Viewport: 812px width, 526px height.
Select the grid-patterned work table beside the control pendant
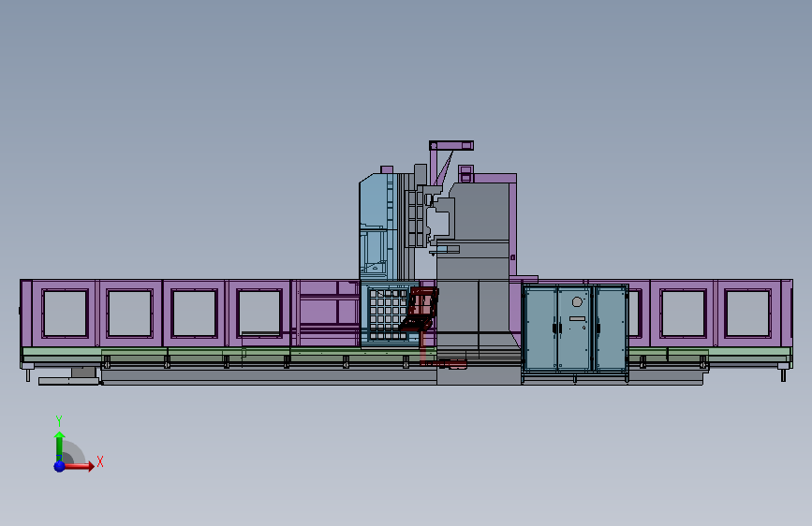[388, 314]
